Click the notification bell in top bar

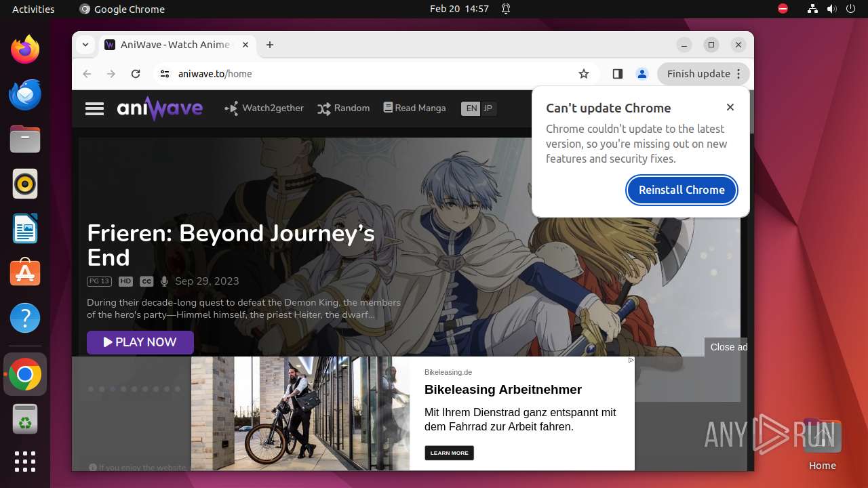(506, 9)
